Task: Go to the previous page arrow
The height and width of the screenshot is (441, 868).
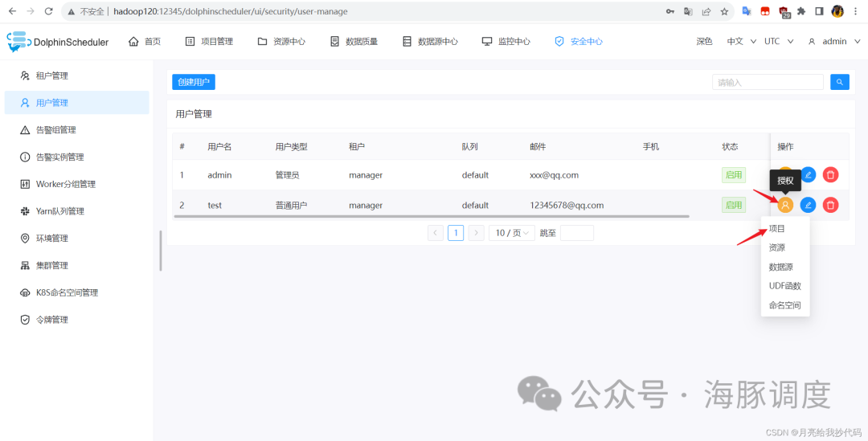Action: tap(436, 233)
